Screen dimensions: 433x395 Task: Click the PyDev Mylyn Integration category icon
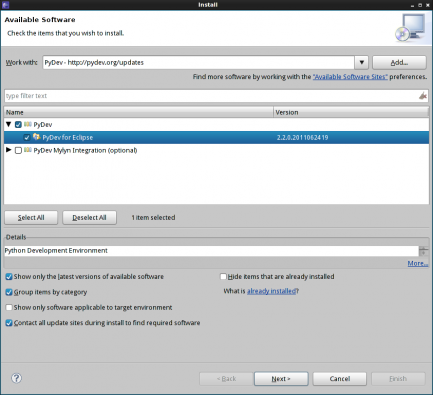click(28, 150)
